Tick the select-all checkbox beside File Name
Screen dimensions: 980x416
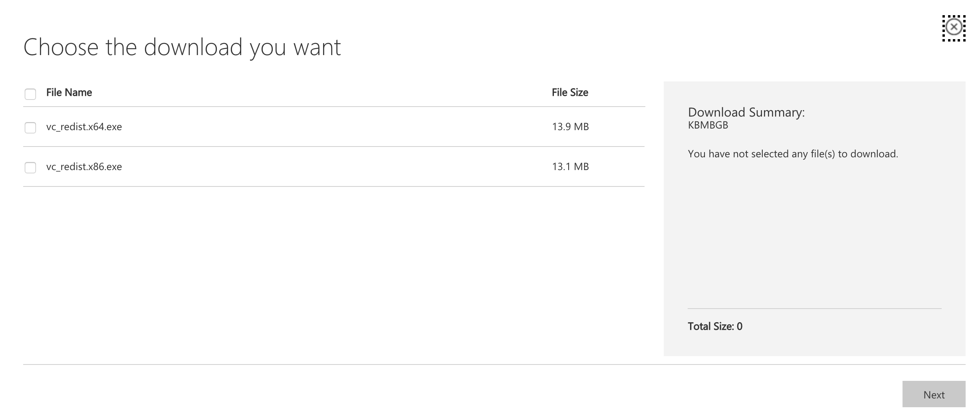(30, 94)
